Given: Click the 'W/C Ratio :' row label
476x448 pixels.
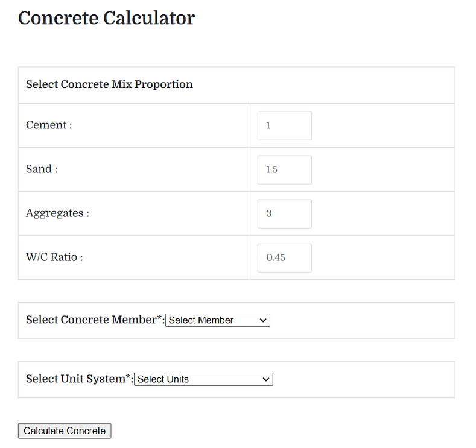Looking at the screenshot, I should 54,257.
